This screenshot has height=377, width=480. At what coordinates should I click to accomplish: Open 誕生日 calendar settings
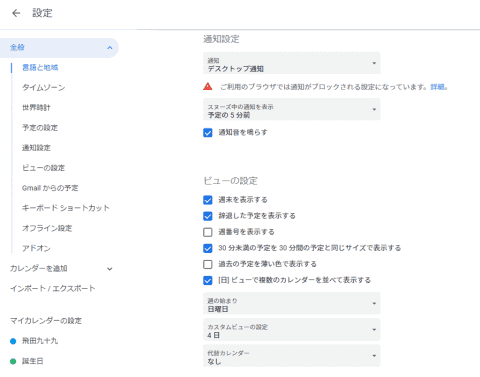(x=32, y=361)
